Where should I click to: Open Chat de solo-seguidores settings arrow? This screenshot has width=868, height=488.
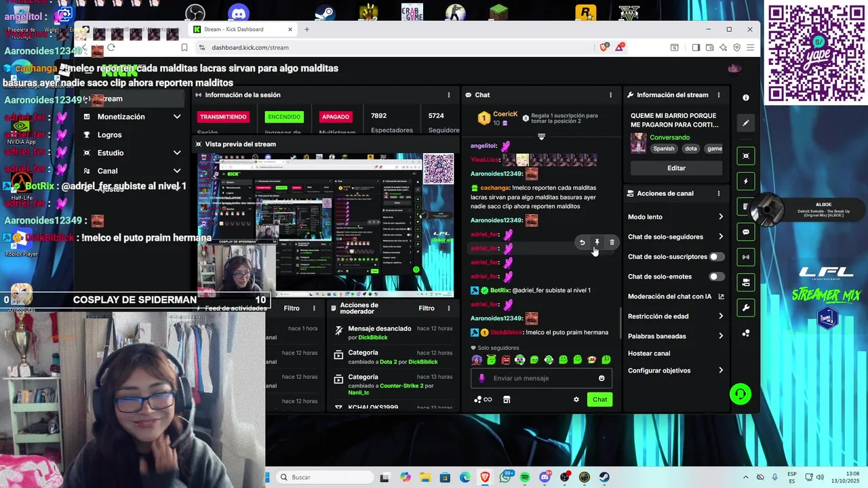click(721, 237)
